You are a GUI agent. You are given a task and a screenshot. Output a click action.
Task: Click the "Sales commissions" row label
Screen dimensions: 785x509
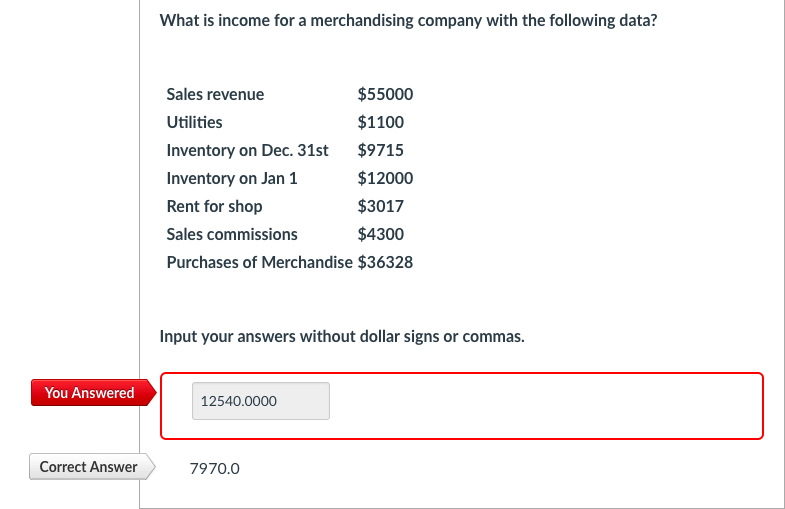pyautogui.click(x=231, y=234)
